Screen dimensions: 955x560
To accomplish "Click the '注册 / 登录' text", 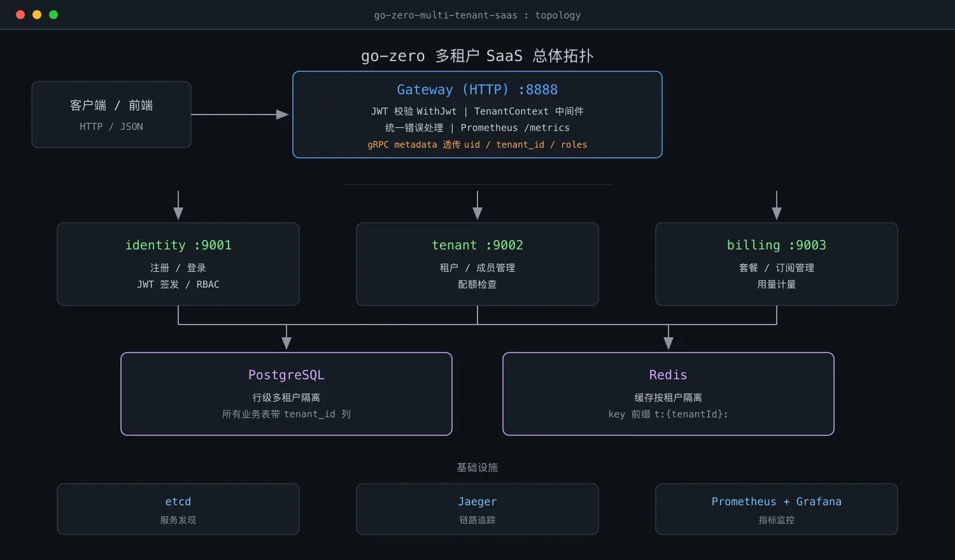I will click(x=178, y=268).
